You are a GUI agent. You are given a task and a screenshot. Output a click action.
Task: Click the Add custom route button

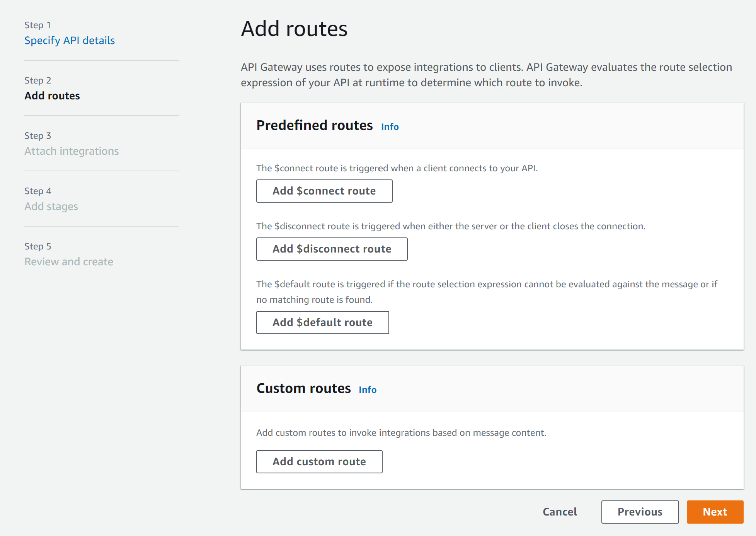[x=319, y=462]
